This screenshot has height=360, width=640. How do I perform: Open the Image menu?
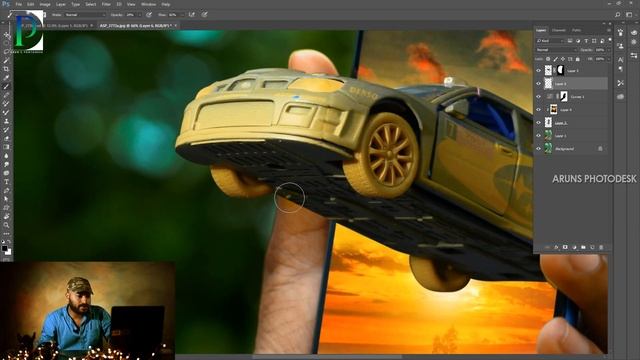coord(45,4)
